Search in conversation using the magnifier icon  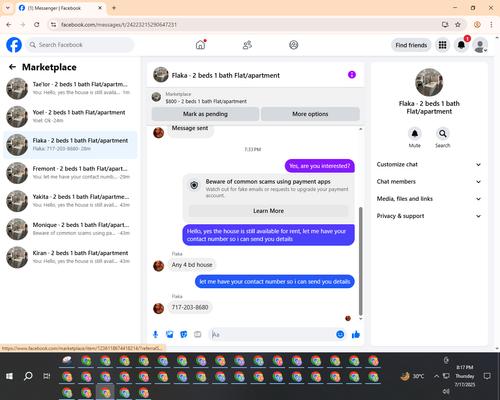443,134
